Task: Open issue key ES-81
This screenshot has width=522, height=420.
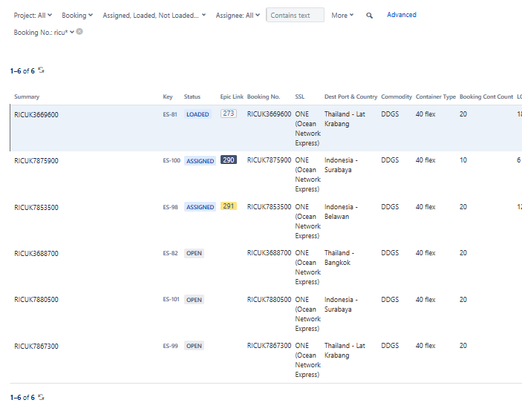Action: [170, 114]
